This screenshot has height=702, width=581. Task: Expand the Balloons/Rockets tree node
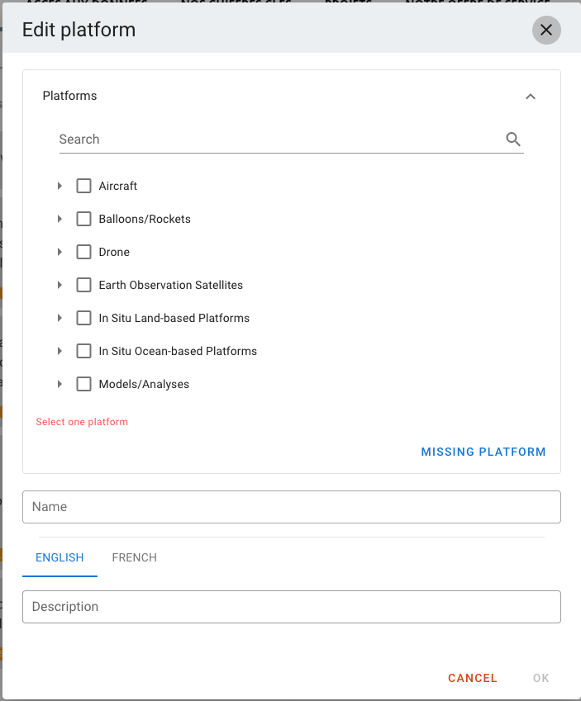coord(60,219)
